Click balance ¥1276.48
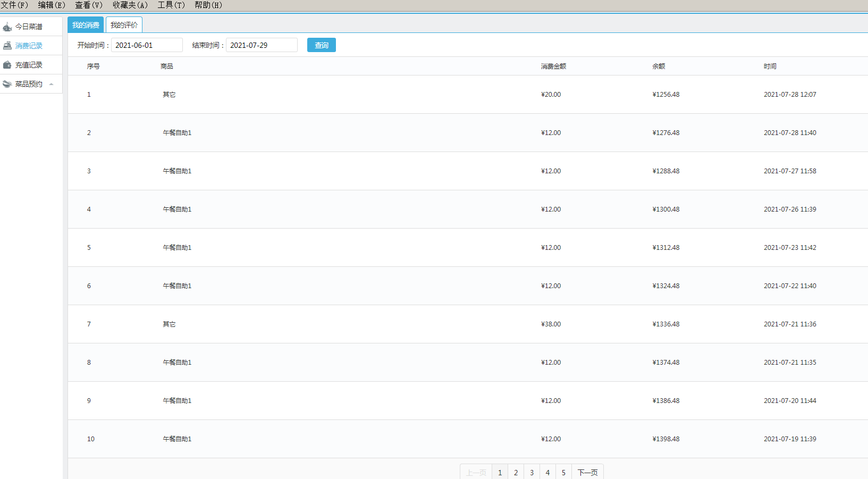Screen dimensions: 868x479 pyautogui.click(x=666, y=133)
